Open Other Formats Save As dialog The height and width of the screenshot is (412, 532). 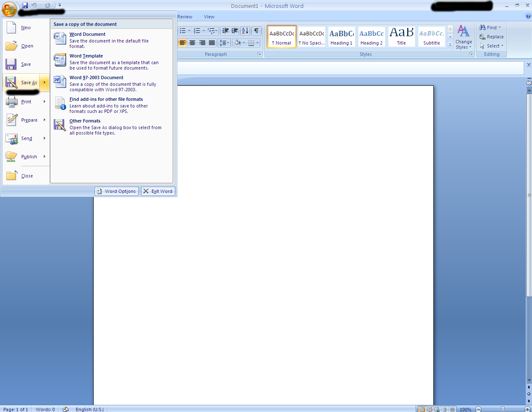click(112, 127)
